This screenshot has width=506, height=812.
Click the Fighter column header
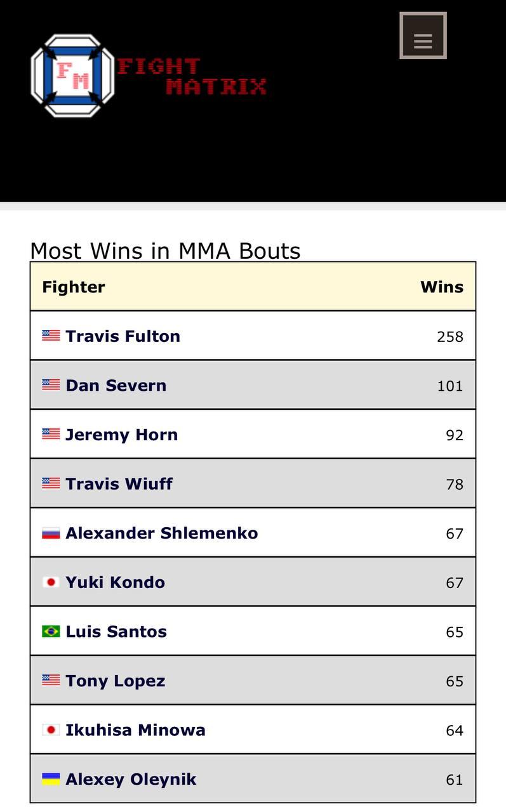coord(74,287)
